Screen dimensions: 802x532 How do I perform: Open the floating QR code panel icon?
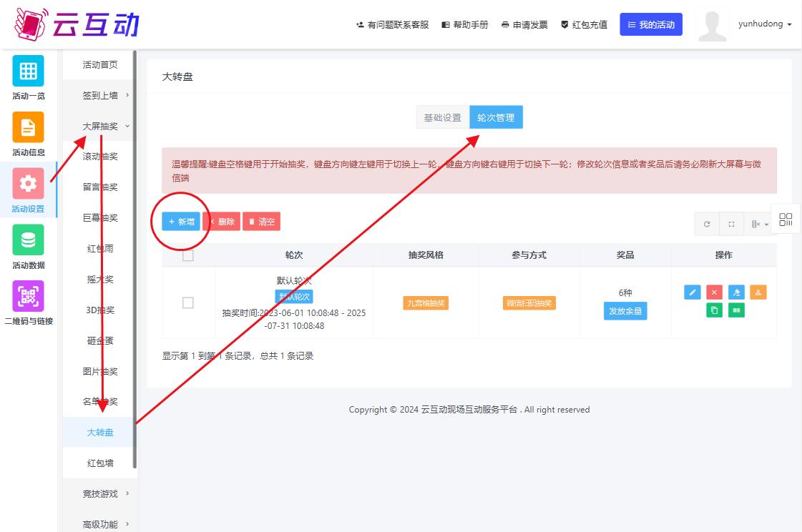click(786, 220)
